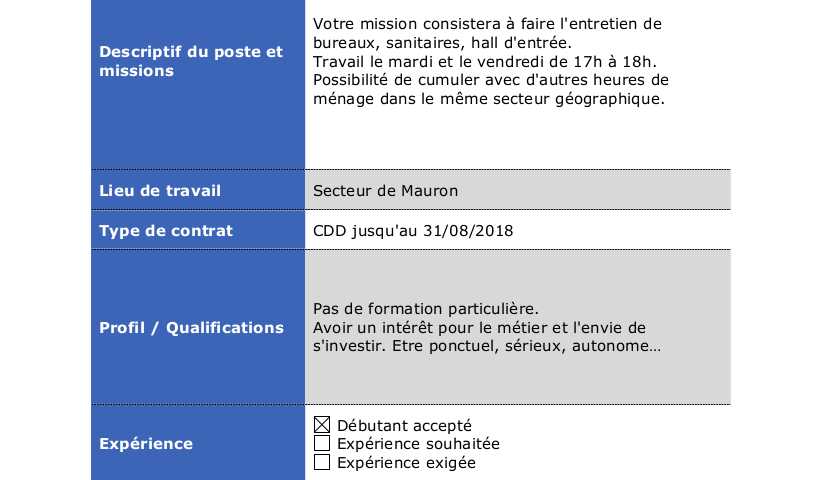Select the Lieu de travail header cell
This screenshot has width=826, height=480.
(160, 191)
